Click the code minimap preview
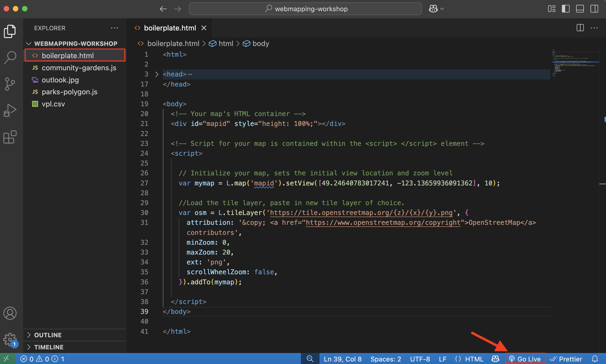The image size is (606, 364). coord(575,63)
